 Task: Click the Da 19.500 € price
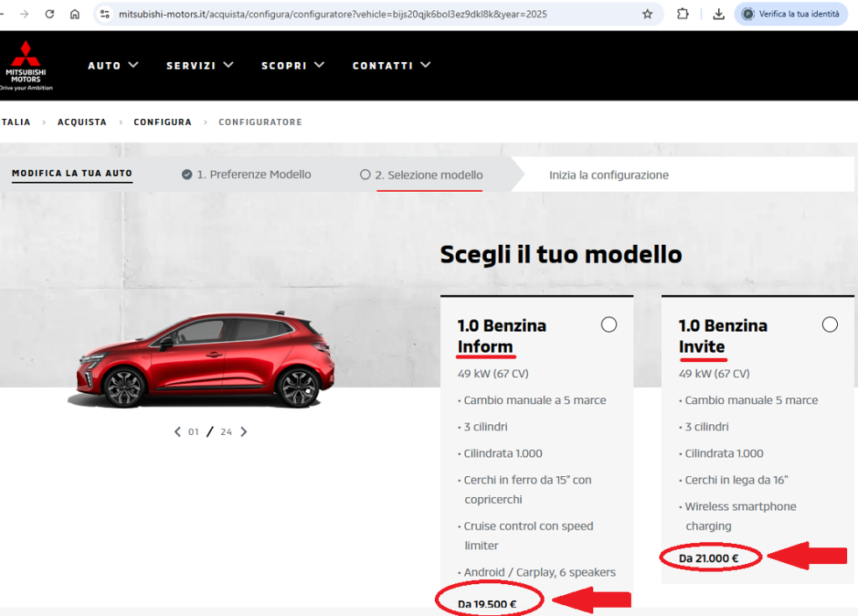[487, 604]
